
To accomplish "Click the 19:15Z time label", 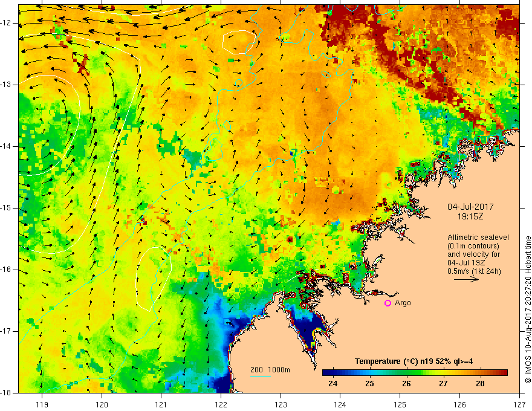I will coord(470,216).
